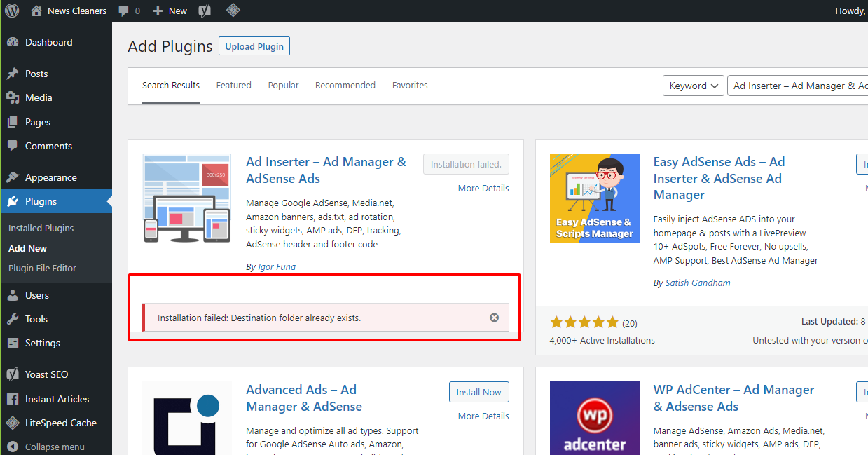868x455 pixels.
Task: Click the Upload Plugin button
Action: point(254,46)
